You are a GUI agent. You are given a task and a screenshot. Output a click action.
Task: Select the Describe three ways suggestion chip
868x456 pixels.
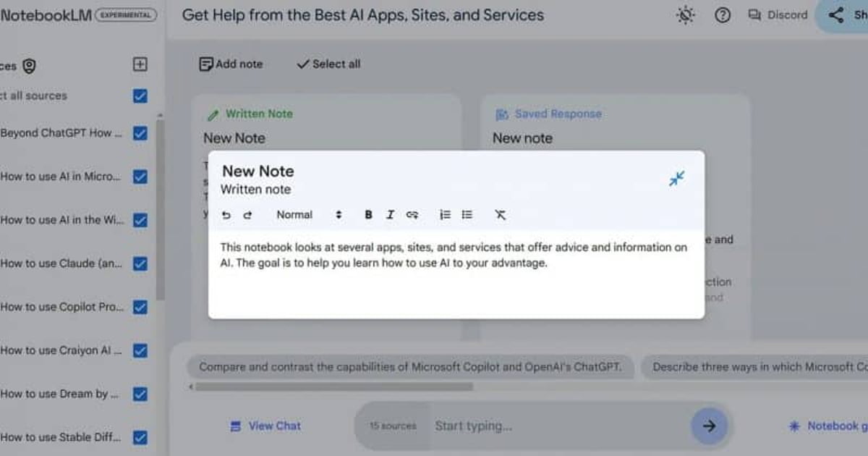pyautogui.click(x=755, y=367)
